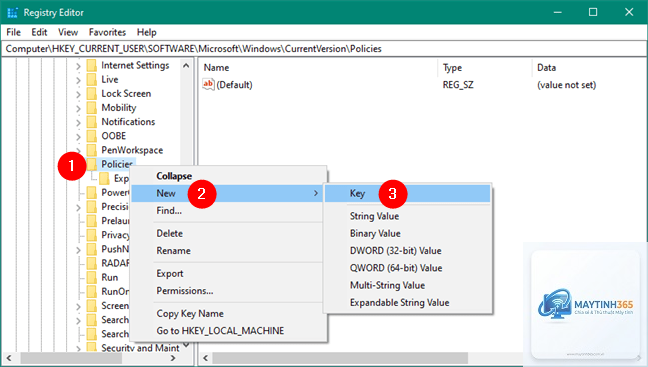Click the Registry Editor title bar icon
Image resolution: width=648 pixels, height=367 pixels.
pyautogui.click(x=12, y=12)
